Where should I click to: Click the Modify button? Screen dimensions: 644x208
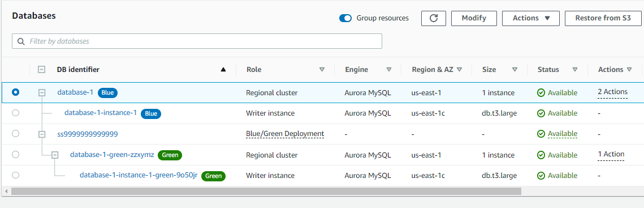coord(474,18)
